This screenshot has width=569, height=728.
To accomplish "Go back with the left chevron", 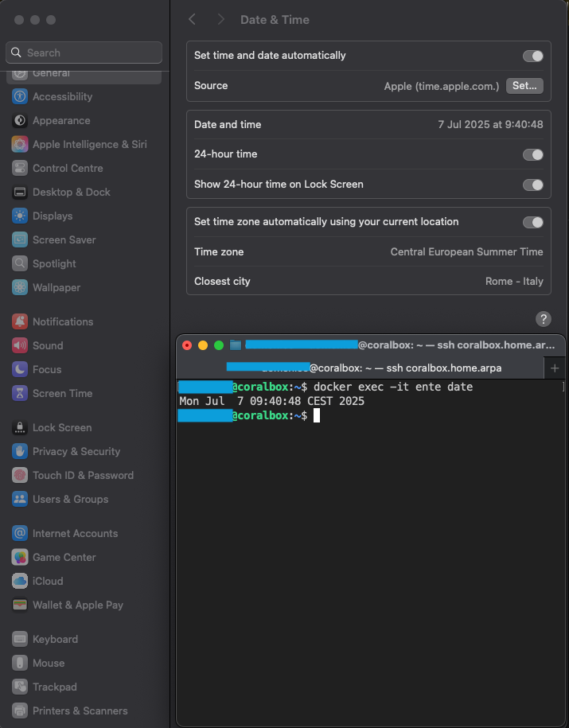I will pyautogui.click(x=192, y=20).
